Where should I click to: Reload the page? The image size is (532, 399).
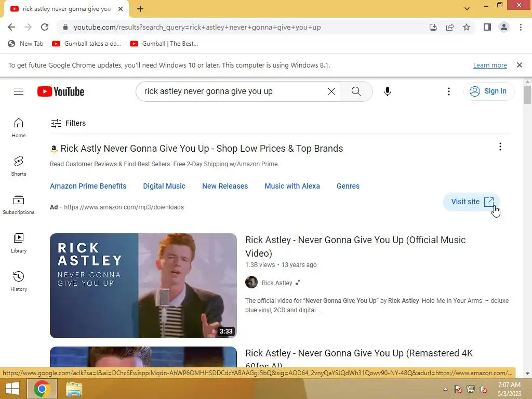[45, 27]
